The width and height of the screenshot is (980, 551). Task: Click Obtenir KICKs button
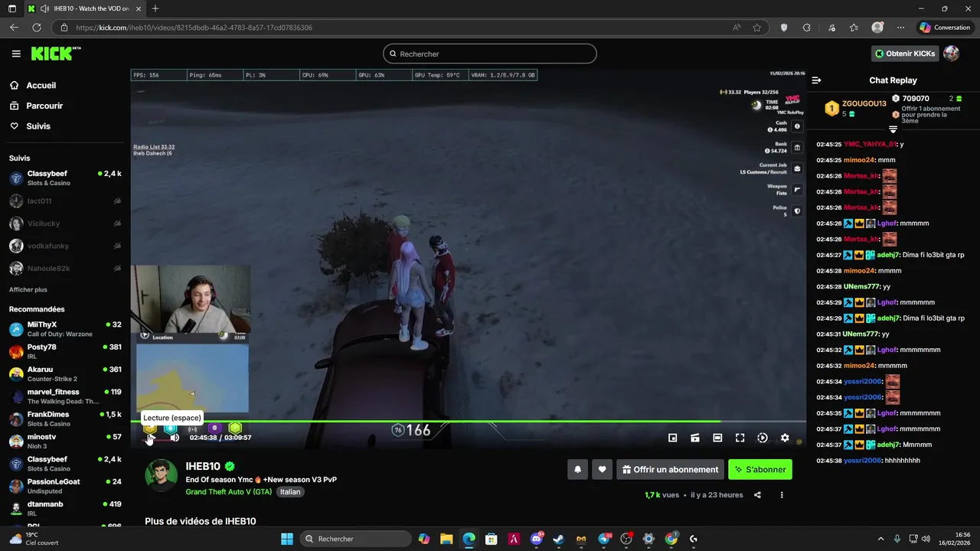pyautogui.click(x=905, y=54)
